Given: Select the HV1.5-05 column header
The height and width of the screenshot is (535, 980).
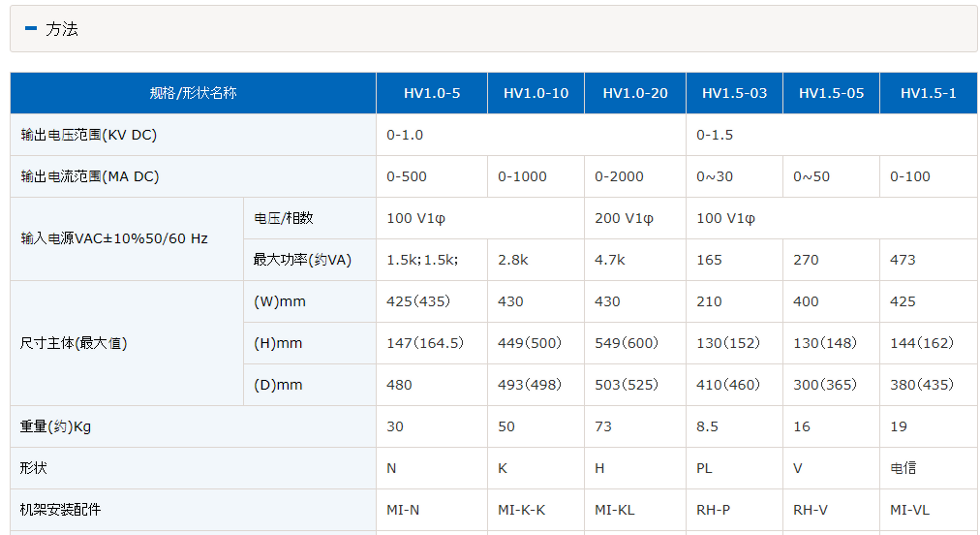Looking at the screenshot, I should coord(831,93).
